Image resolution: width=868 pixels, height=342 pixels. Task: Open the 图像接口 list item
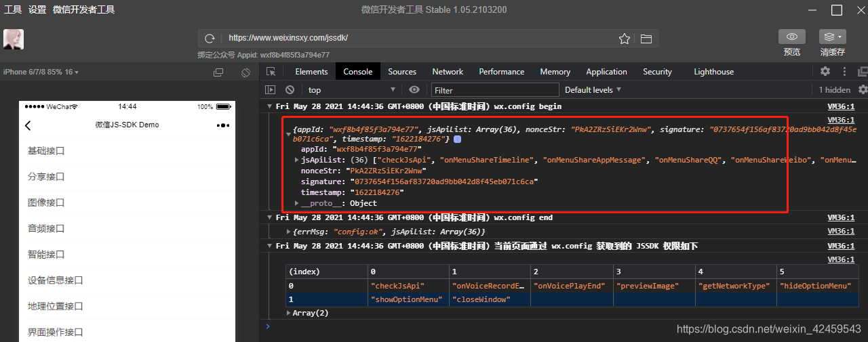(x=127, y=202)
